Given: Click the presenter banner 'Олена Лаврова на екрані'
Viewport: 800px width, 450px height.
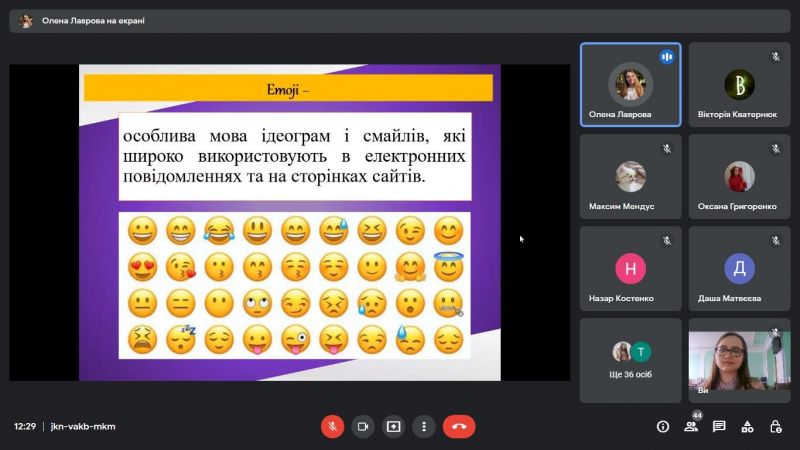Looking at the screenshot, I should click(x=399, y=21).
